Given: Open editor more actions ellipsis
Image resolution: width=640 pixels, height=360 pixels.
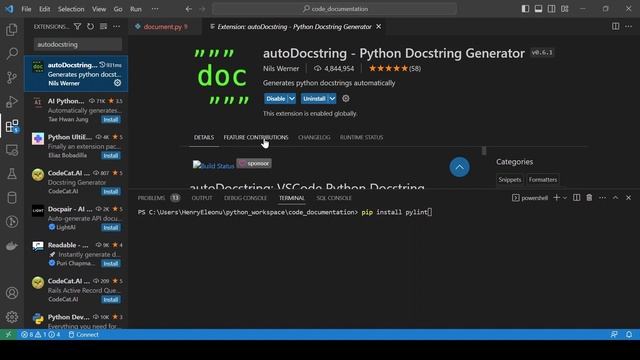Looking at the screenshot, I should 628,27.
